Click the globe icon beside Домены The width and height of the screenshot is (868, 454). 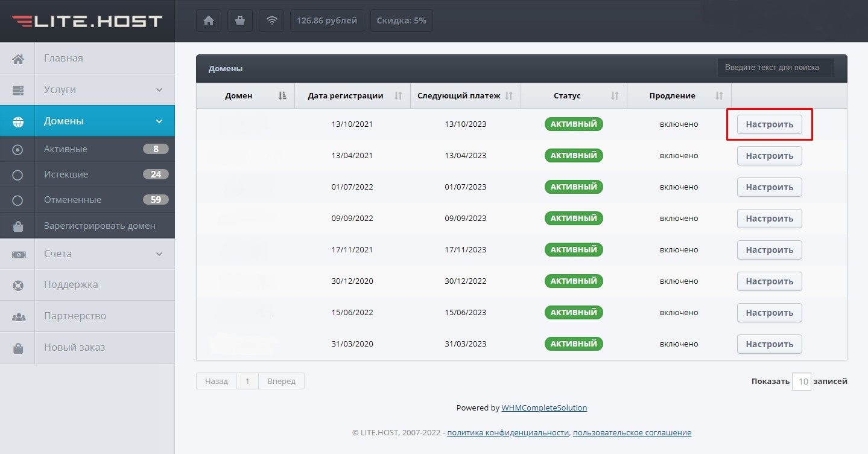tap(18, 121)
